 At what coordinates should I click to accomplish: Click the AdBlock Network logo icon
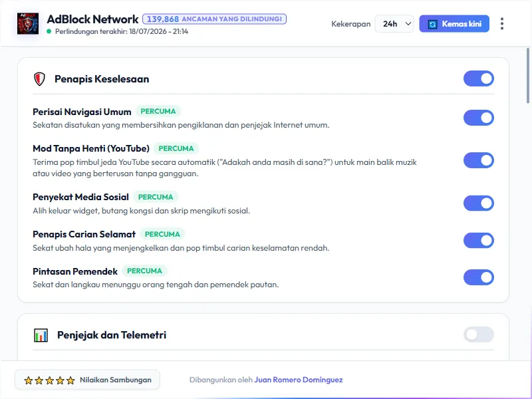tap(28, 24)
